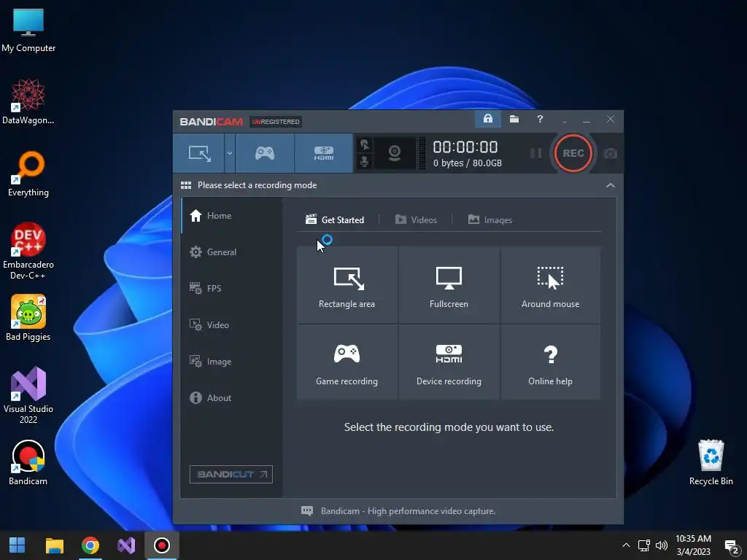747x560 pixels.
Task: Minimize Bandicam to tray
Action: (565, 120)
